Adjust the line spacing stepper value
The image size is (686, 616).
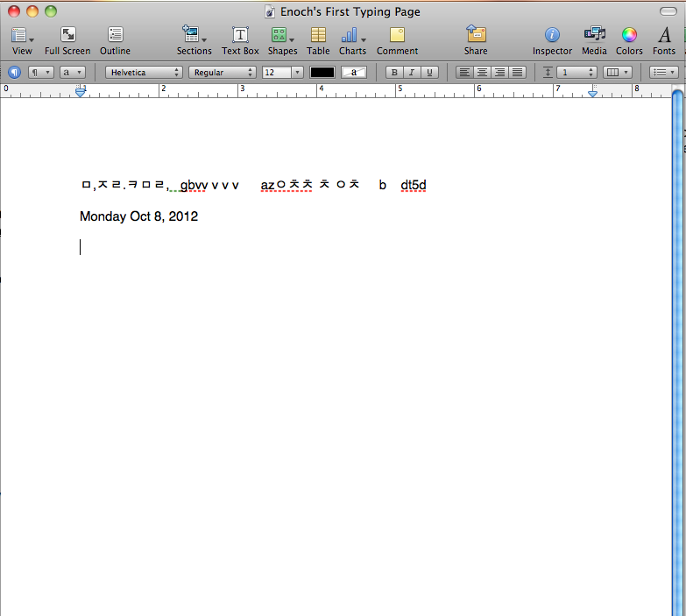coord(576,72)
